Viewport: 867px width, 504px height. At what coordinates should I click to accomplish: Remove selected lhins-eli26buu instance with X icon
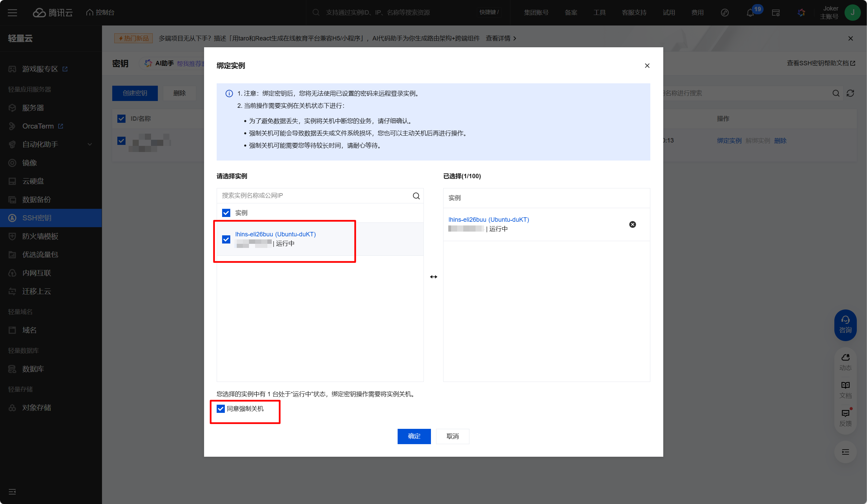tap(632, 224)
